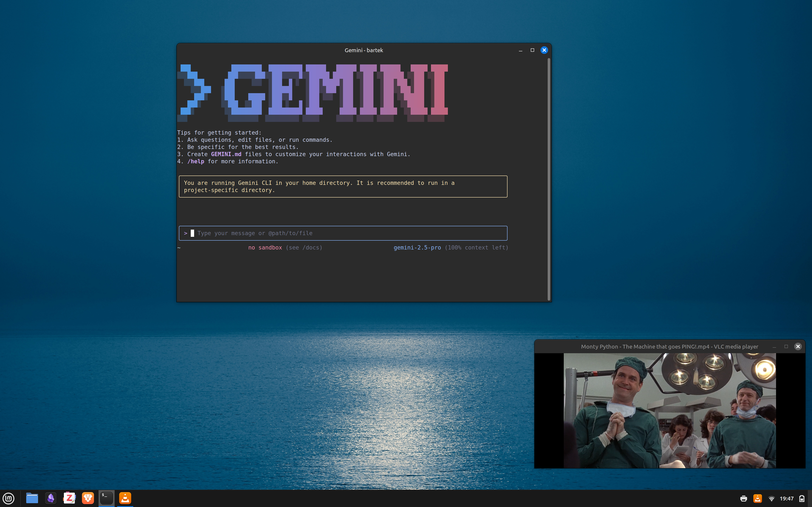Open Brave browser from the taskbar
This screenshot has height=507, width=812.
pyautogui.click(x=88, y=498)
